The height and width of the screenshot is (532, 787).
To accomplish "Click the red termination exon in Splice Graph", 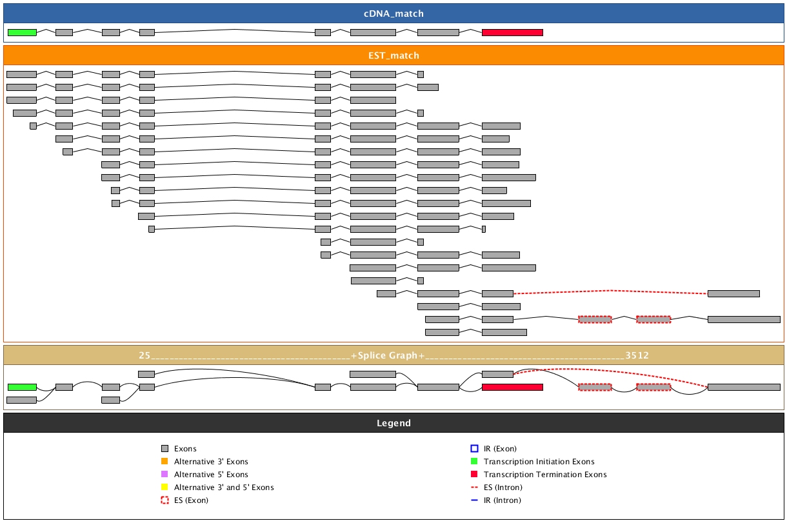I will (x=512, y=387).
